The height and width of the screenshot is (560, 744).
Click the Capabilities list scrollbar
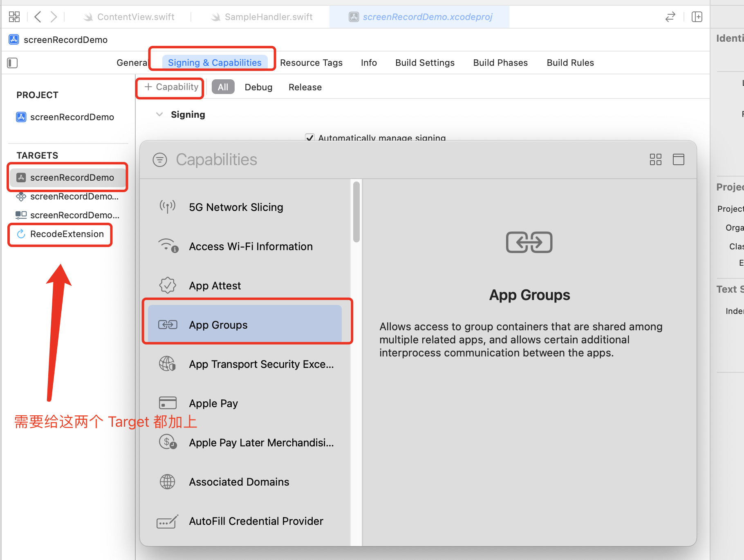pyautogui.click(x=356, y=212)
